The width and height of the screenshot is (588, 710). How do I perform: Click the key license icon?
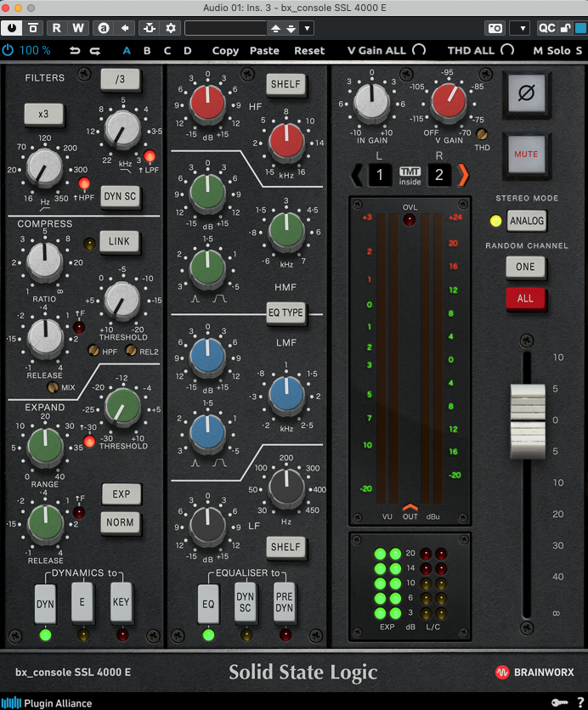pos(560,702)
